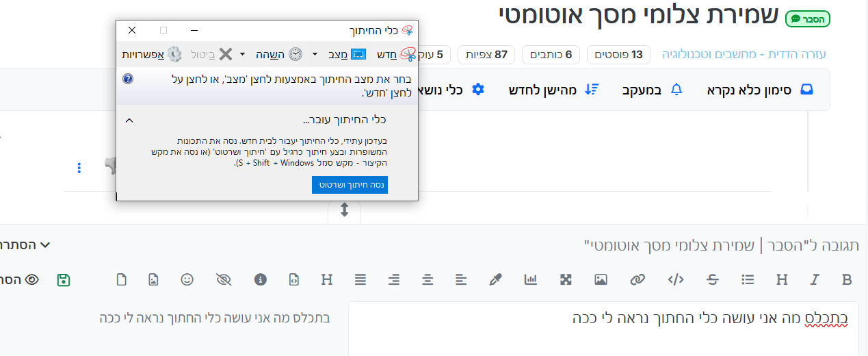Open the emoji picker smiley icon
Image resolution: width=868 pixels, height=356 pixels.
(x=187, y=279)
